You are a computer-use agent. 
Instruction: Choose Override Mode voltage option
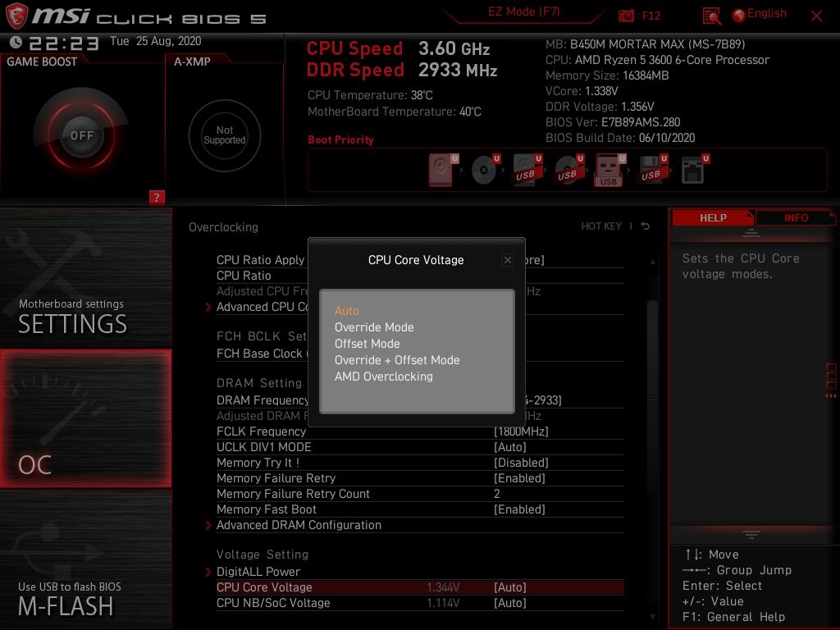[374, 327]
